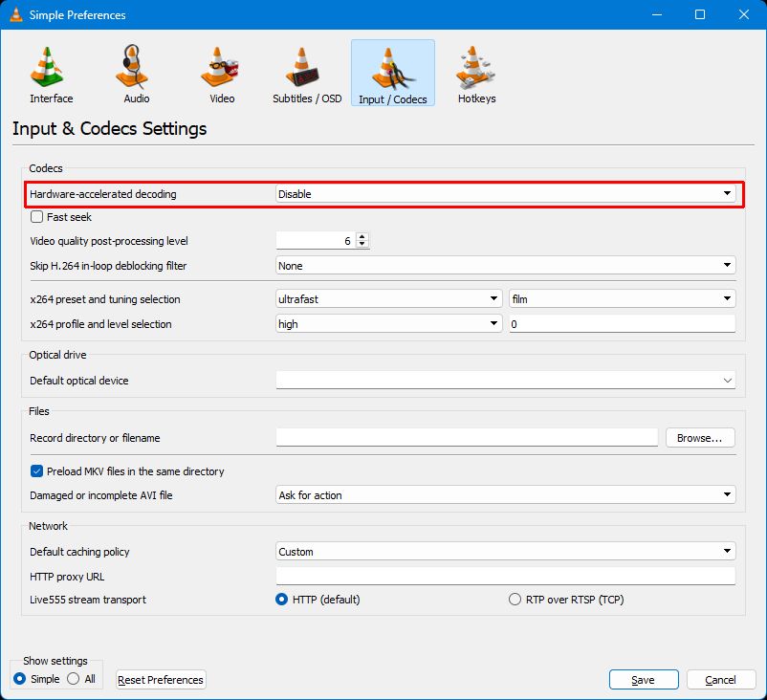Select HTTP (default) stream transport
Viewport: 767px width, 700px height.
click(x=282, y=600)
